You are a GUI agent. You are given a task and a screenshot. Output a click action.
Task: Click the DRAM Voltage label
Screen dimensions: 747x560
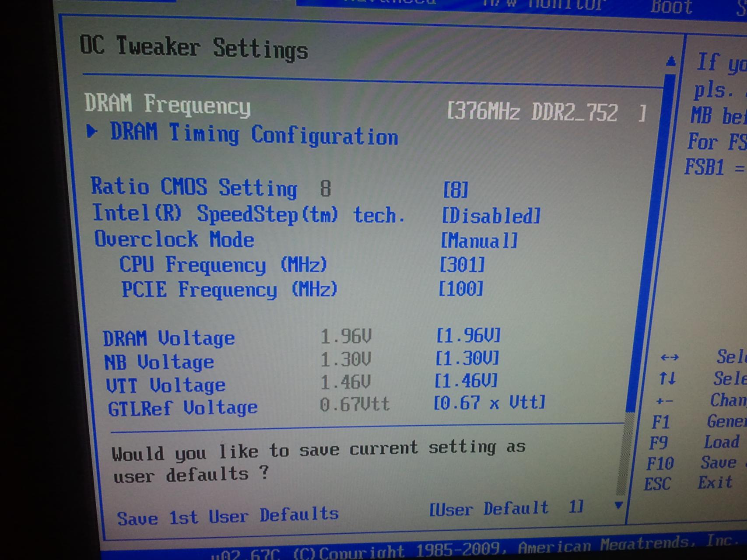[x=169, y=339]
